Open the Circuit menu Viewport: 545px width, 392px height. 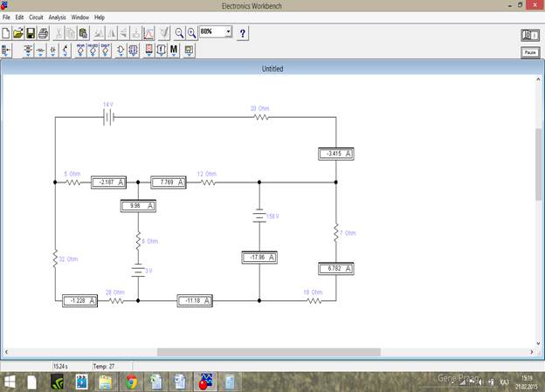pos(36,17)
